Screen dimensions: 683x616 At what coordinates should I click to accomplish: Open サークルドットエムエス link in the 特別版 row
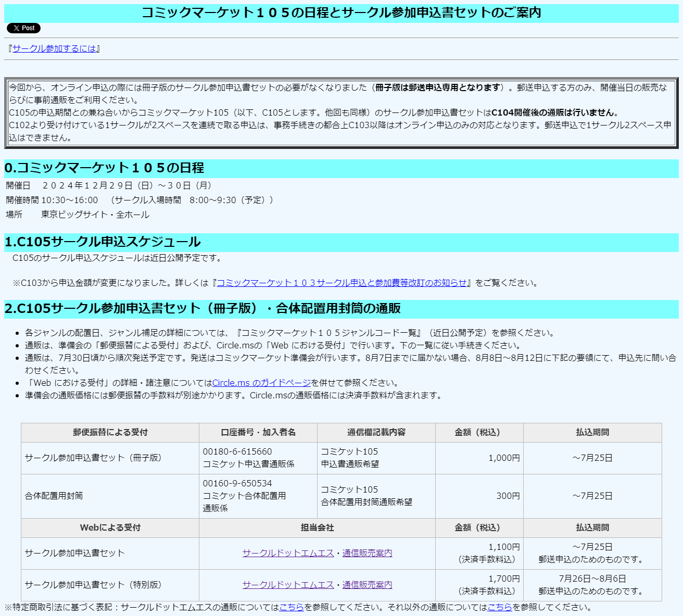coord(288,585)
